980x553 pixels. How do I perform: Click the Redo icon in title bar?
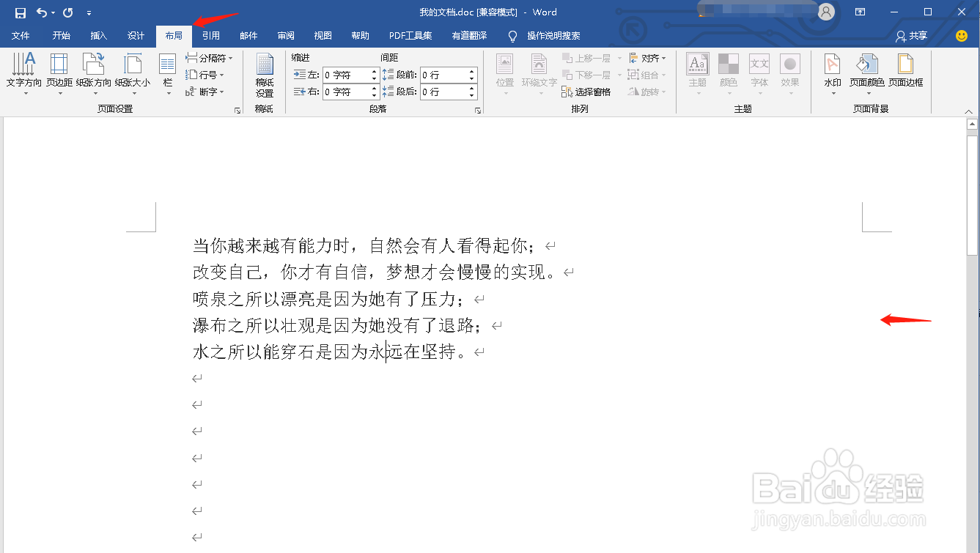coord(68,12)
